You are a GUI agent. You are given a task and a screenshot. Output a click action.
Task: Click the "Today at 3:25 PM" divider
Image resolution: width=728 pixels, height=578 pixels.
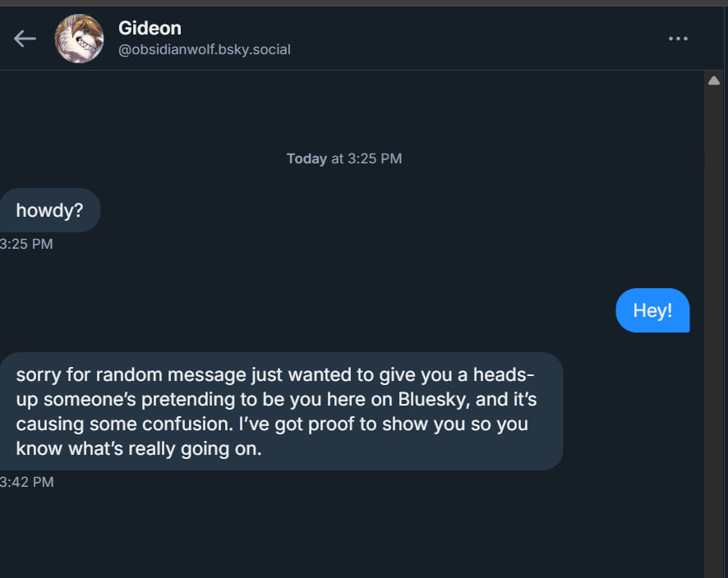(x=344, y=158)
